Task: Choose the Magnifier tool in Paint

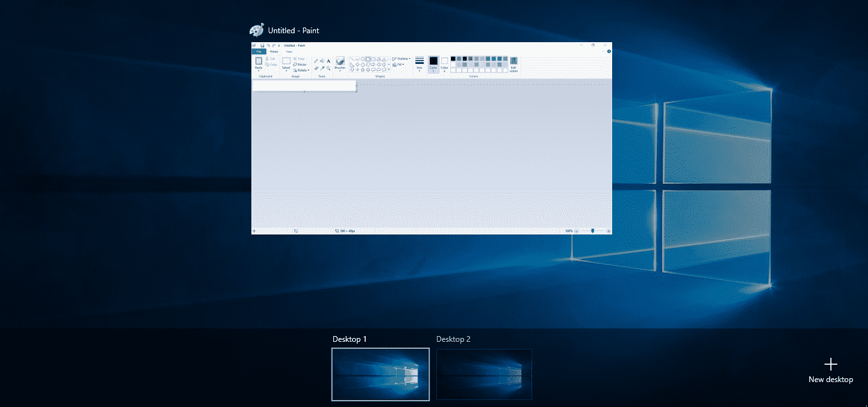Action: (329, 68)
